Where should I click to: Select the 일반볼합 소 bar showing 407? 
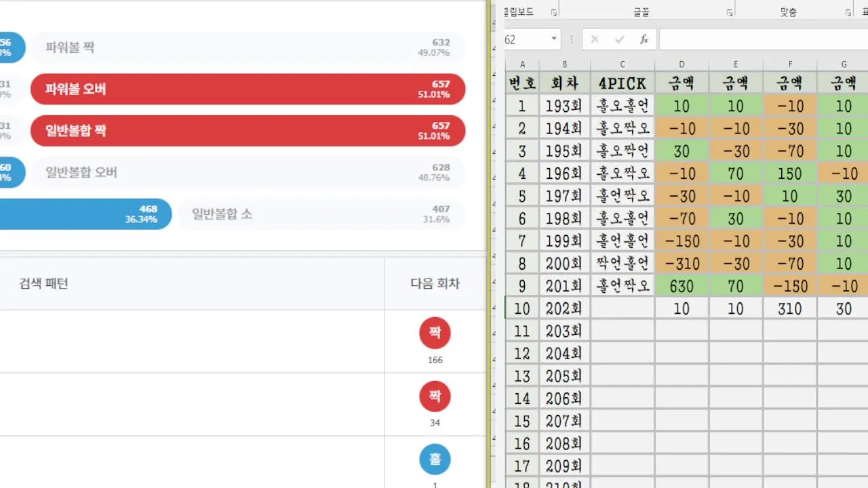click(x=321, y=214)
